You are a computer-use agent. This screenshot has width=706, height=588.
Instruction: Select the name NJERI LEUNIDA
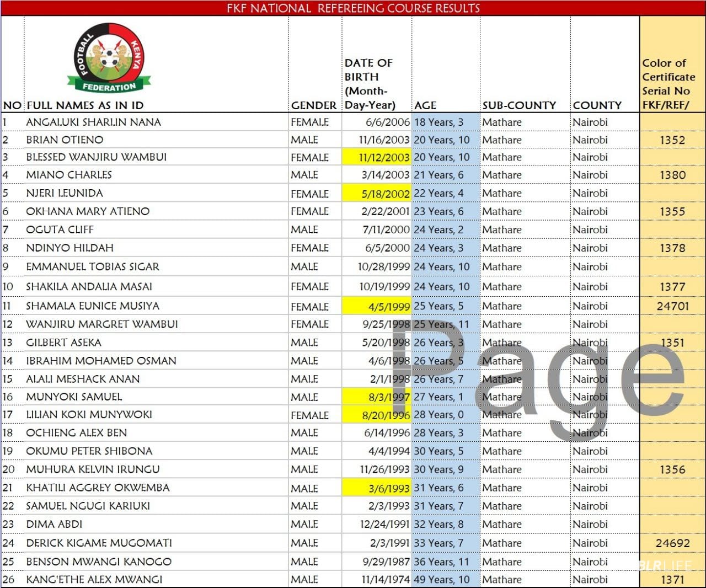point(65,193)
